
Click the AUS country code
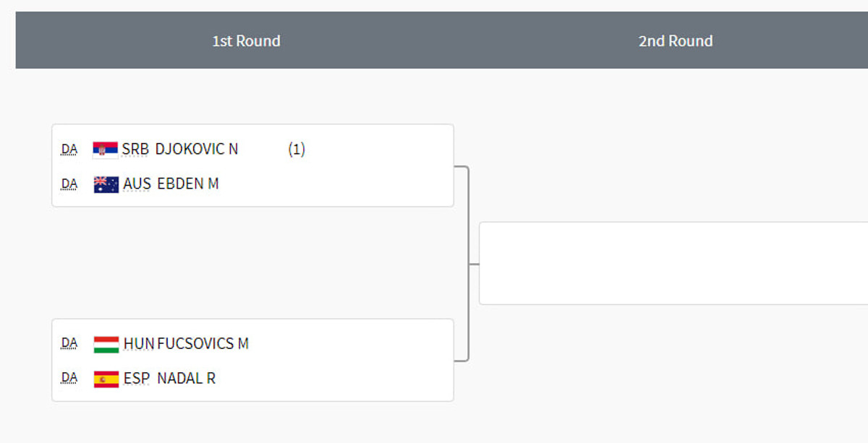pyautogui.click(x=137, y=184)
